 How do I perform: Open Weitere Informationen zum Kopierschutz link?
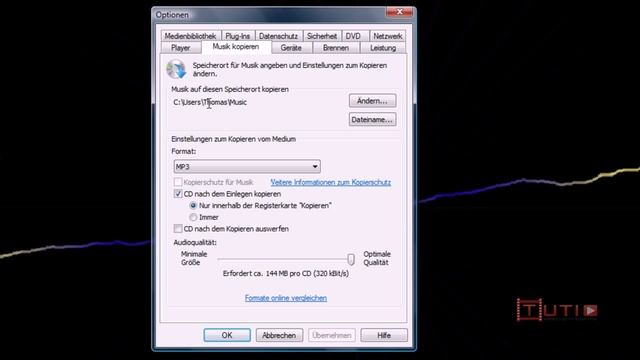pyautogui.click(x=331, y=182)
